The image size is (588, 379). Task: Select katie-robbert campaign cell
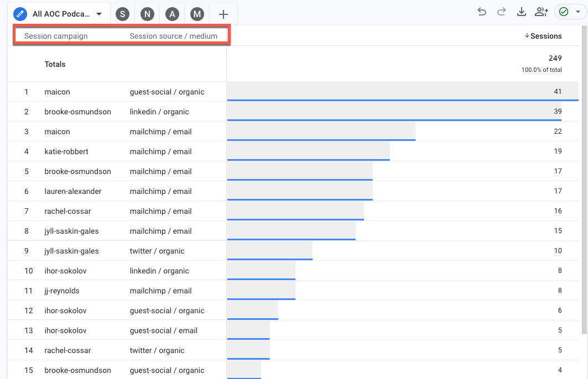tap(66, 151)
